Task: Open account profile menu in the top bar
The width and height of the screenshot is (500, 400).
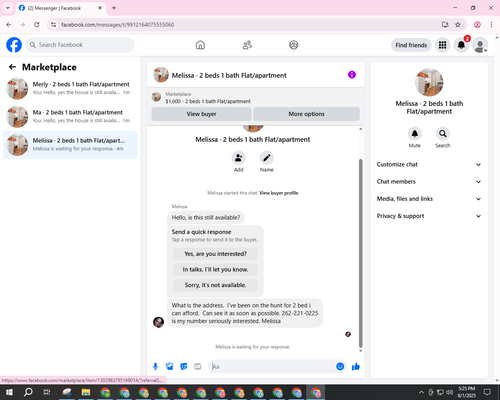Action: coord(480,45)
